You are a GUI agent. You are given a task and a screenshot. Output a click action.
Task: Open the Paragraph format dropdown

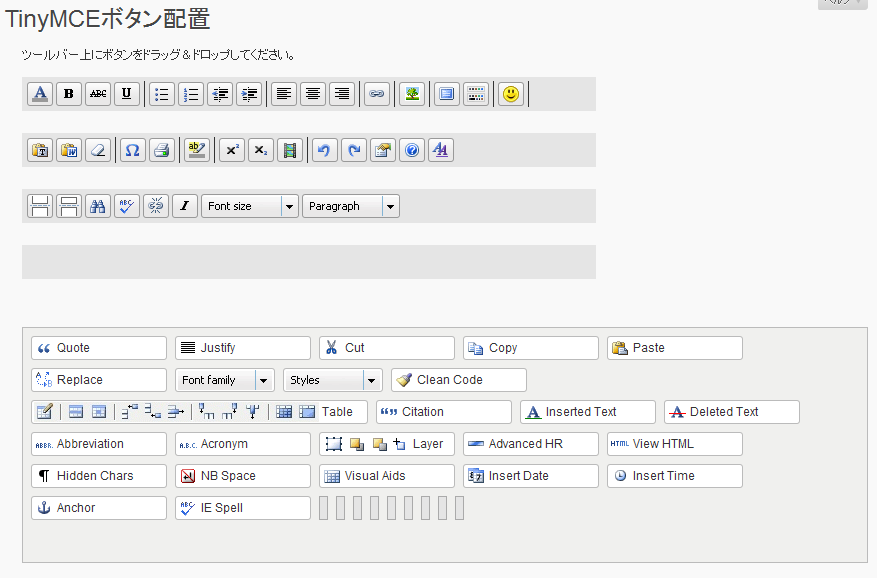click(x=351, y=206)
